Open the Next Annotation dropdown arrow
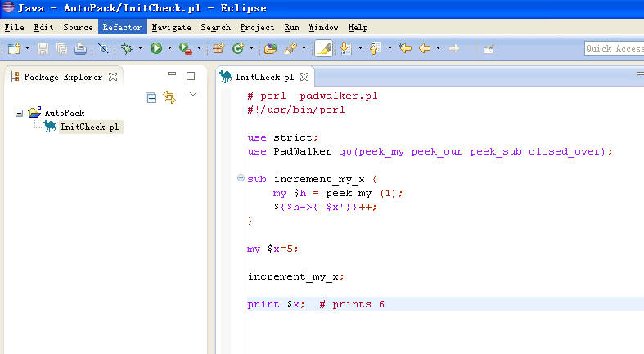The image size is (644, 354). [360, 48]
